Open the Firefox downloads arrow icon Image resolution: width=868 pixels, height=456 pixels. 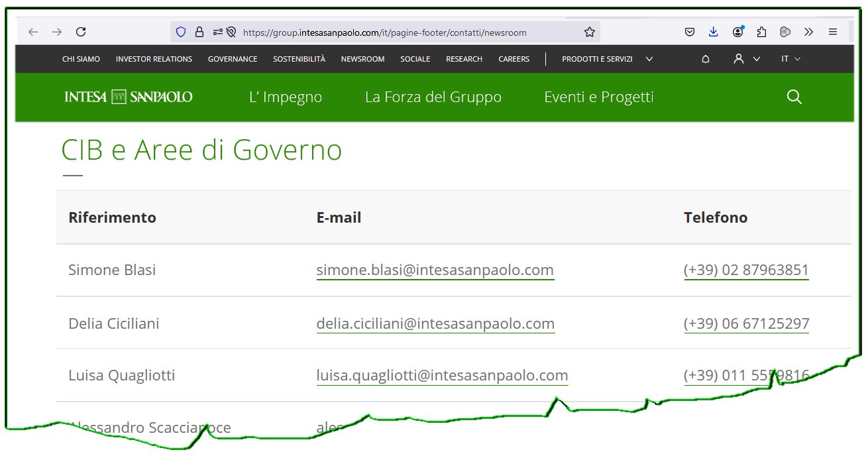(714, 32)
